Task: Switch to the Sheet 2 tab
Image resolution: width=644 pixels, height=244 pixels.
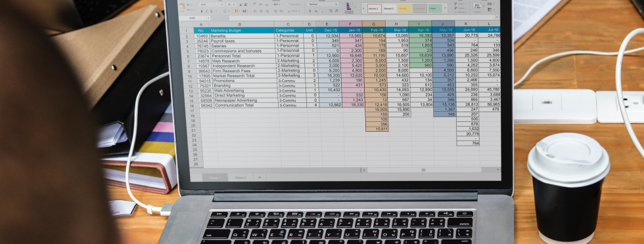Action: [x=241, y=178]
